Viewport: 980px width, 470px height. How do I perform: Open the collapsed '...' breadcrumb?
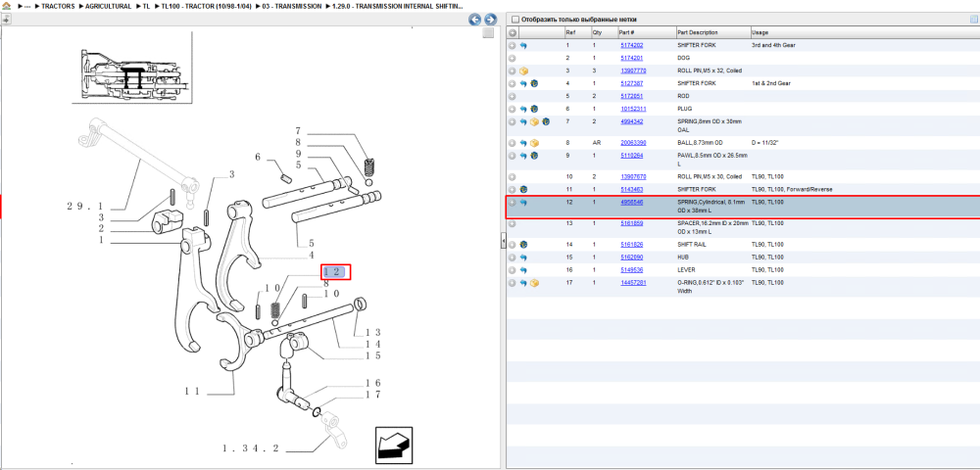(27, 6)
